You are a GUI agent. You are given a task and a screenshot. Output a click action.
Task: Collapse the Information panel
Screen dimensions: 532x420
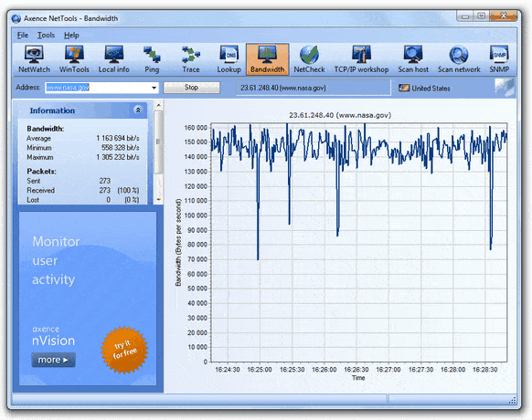138,110
